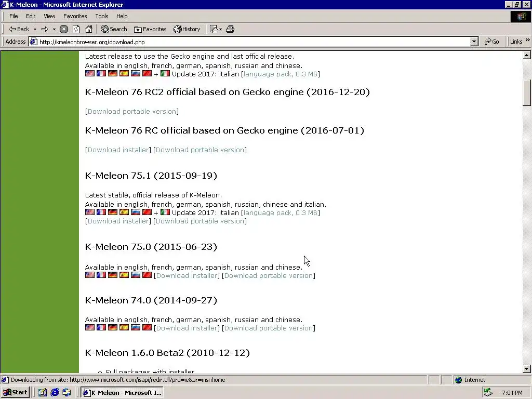Screen dimensions: 532x399
Task: Click the US flag under K-Meleon 75.1
Action: coord(90,212)
